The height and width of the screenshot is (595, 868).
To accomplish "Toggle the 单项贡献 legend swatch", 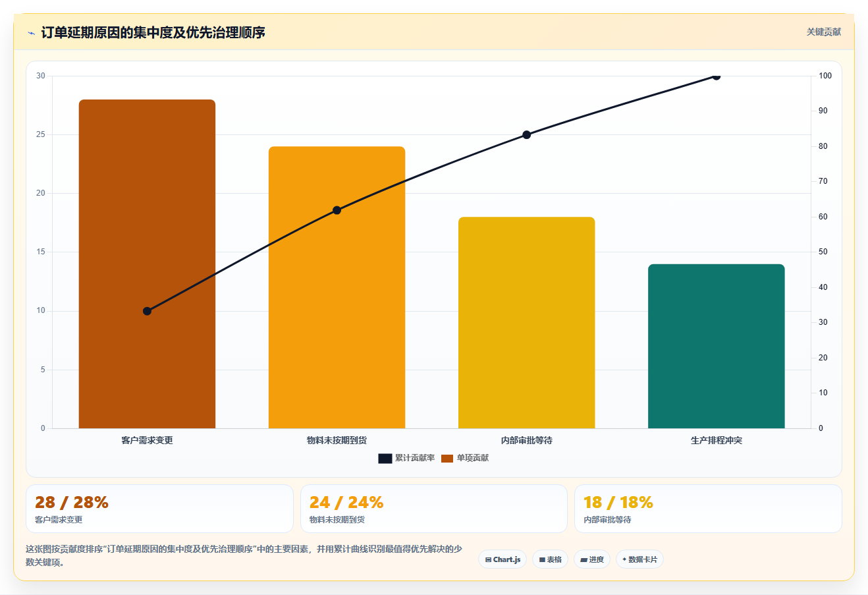I will [447, 459].
